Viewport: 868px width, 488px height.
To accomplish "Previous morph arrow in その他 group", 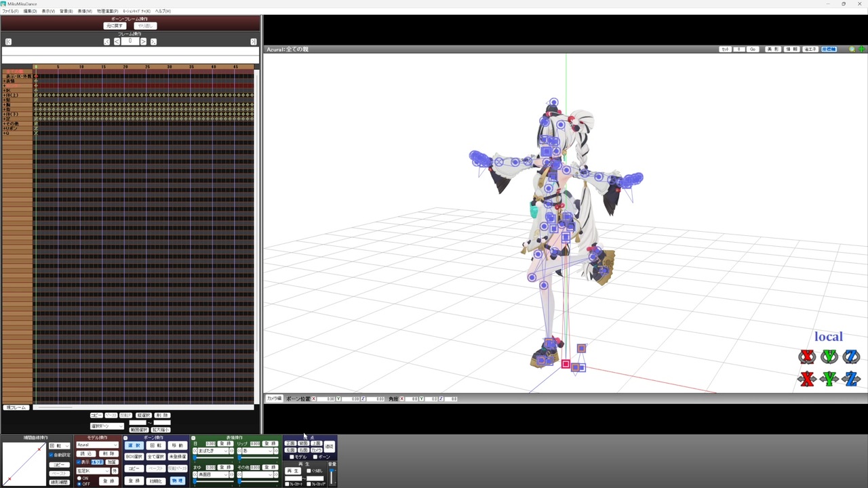I will coord(239,474).
